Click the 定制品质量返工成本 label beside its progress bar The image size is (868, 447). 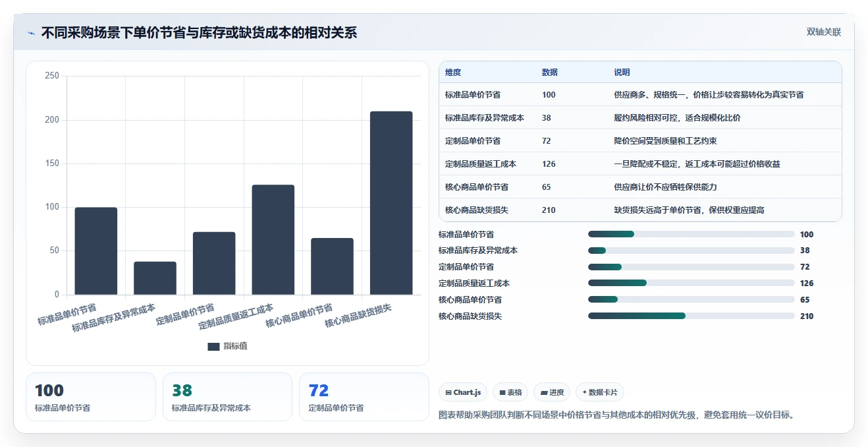coord(474,283)
